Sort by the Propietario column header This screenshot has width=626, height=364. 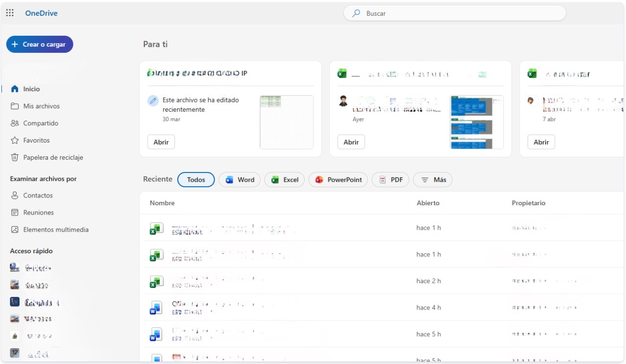point(529,203)
